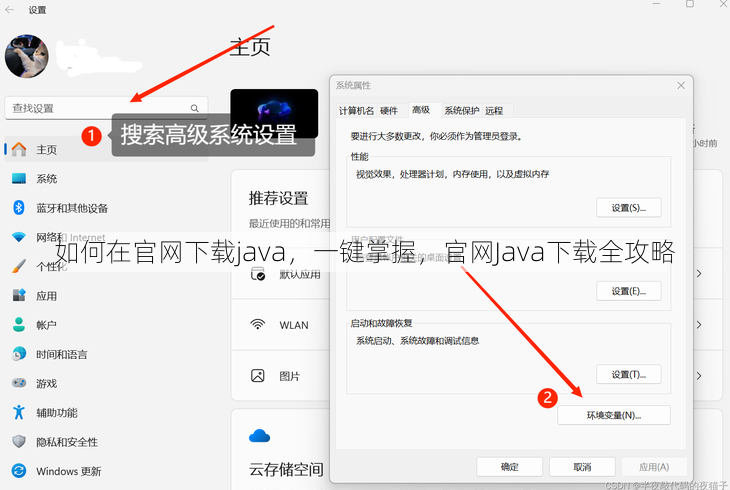
Task: Close the 系统属性 dialog
Action: (x=681, y=85)
